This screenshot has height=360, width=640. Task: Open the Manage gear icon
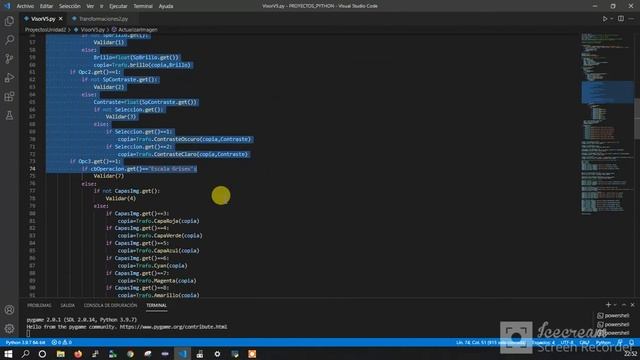(x=9, y=328)
